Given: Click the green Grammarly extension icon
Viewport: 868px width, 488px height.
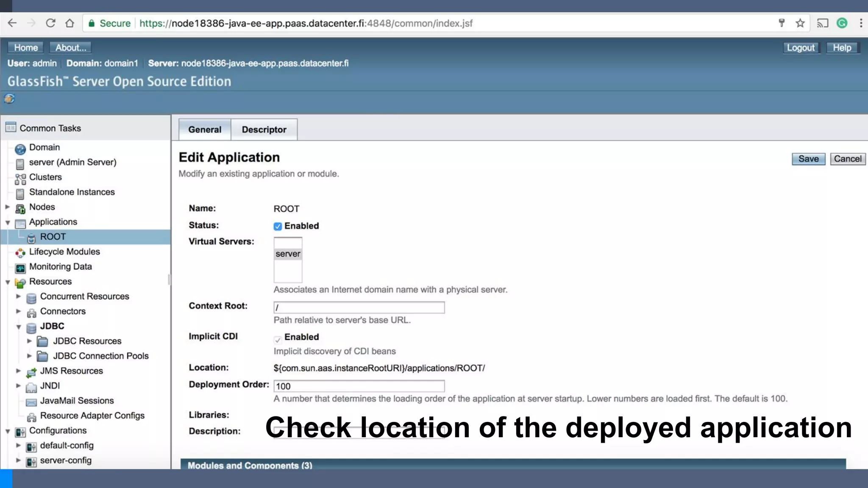Looking at the screenshot, I should (x=842, y=23).
